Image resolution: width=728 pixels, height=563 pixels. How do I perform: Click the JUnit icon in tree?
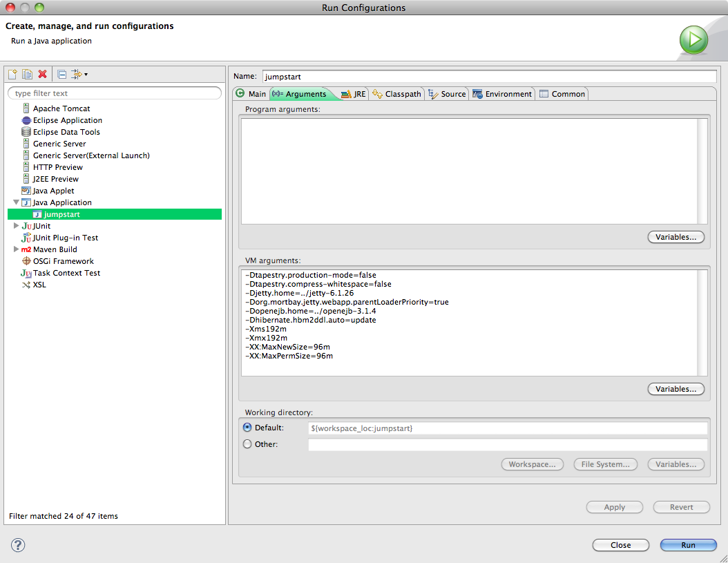27,226
